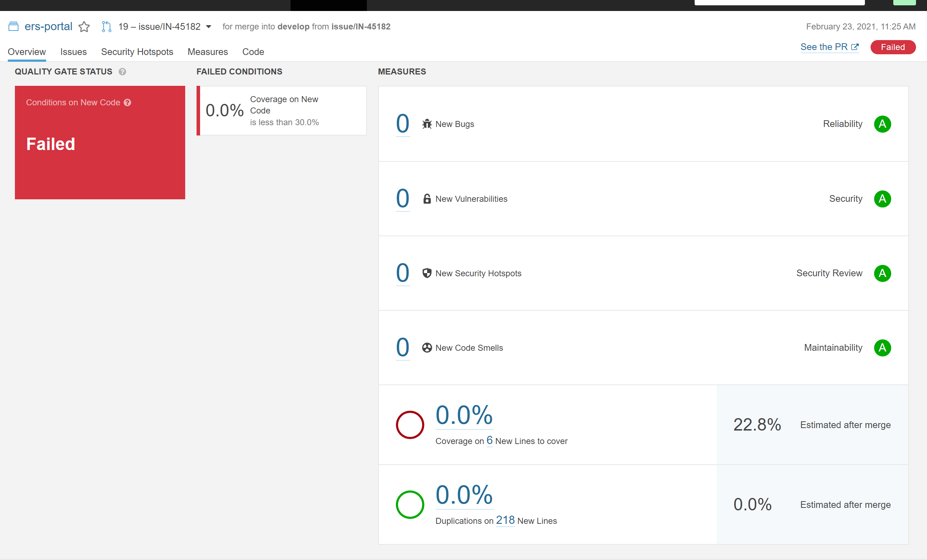Image resolution: width=927 pixels, height=560 pixels.
Task: Click the Conditions on New Code help icon
Action: coord(127,103)
